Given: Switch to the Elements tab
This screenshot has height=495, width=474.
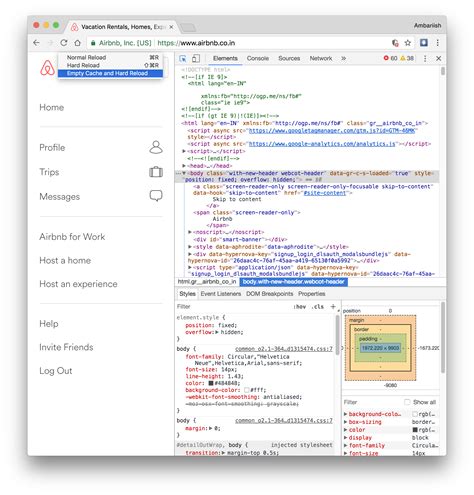Looking at the screenshot, I should coord(225,58).
